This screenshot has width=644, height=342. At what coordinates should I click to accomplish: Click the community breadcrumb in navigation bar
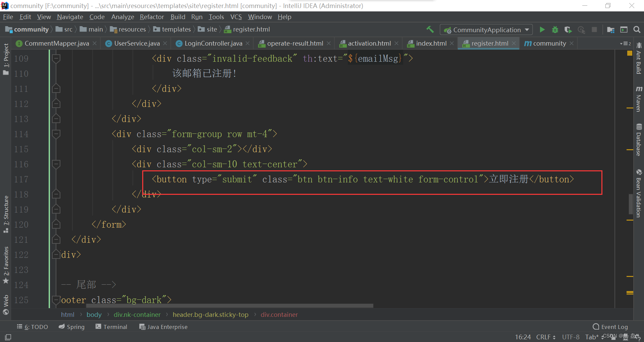(x=28, y=30)
